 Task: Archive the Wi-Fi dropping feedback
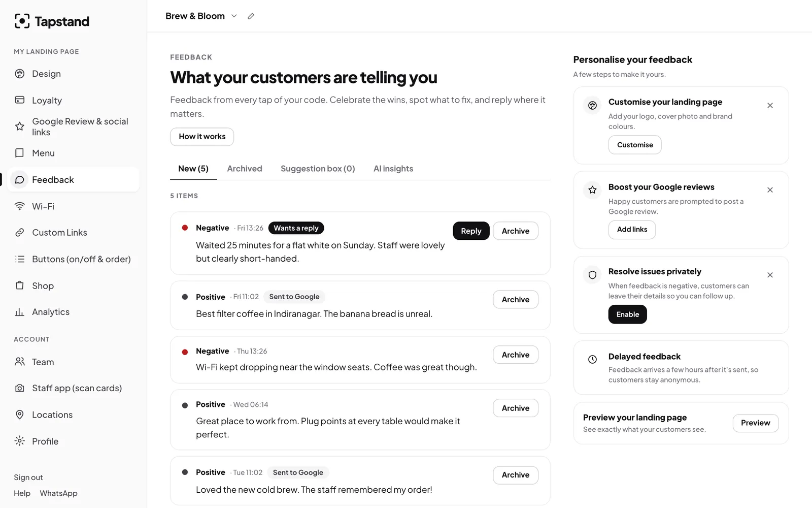[516, 355]
